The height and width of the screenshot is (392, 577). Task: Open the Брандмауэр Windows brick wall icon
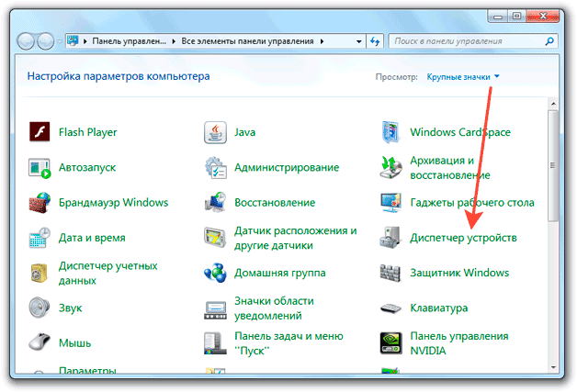[x=40, y=203]
